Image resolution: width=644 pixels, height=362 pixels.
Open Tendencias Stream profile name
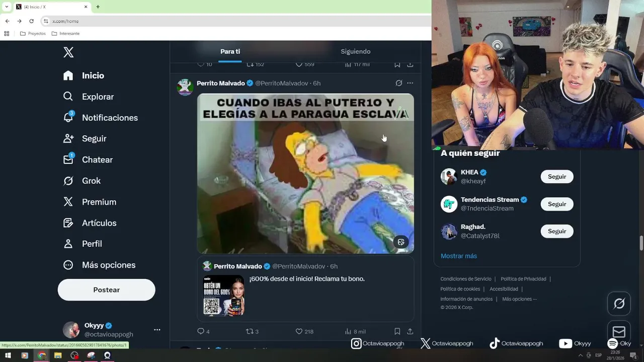click(x=490, y=200)
